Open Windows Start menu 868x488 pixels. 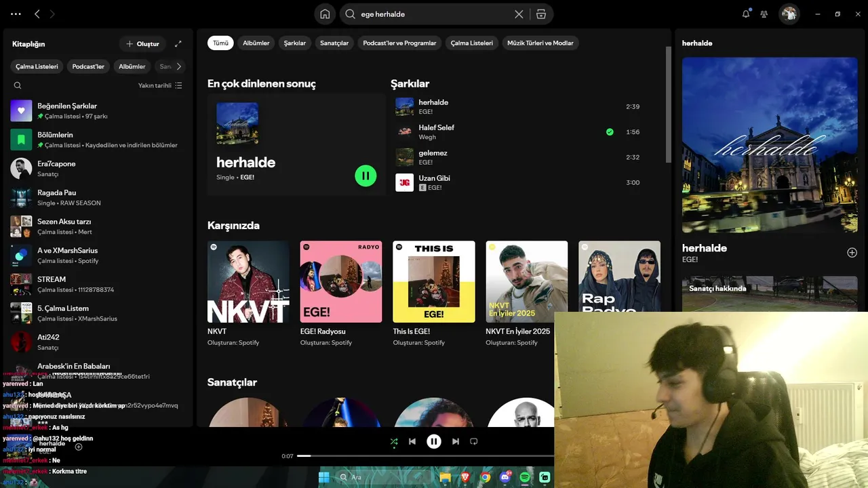[x=323, y=477]
